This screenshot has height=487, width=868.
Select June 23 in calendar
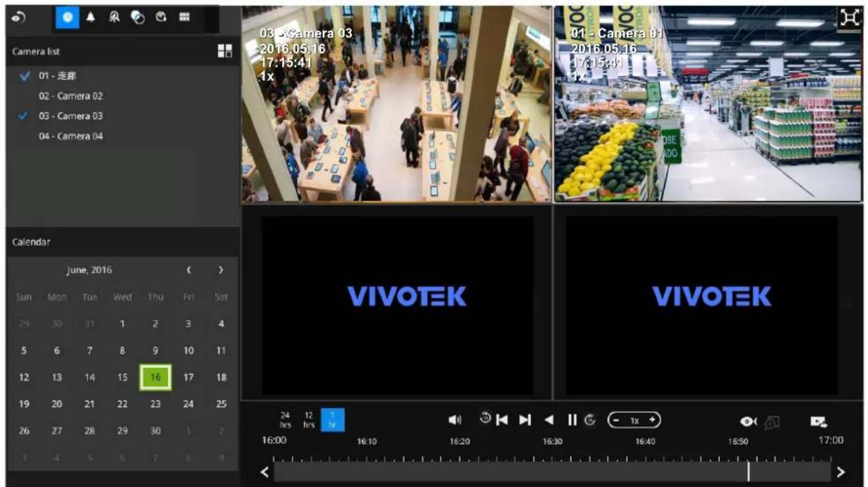[x=155, y=403]
